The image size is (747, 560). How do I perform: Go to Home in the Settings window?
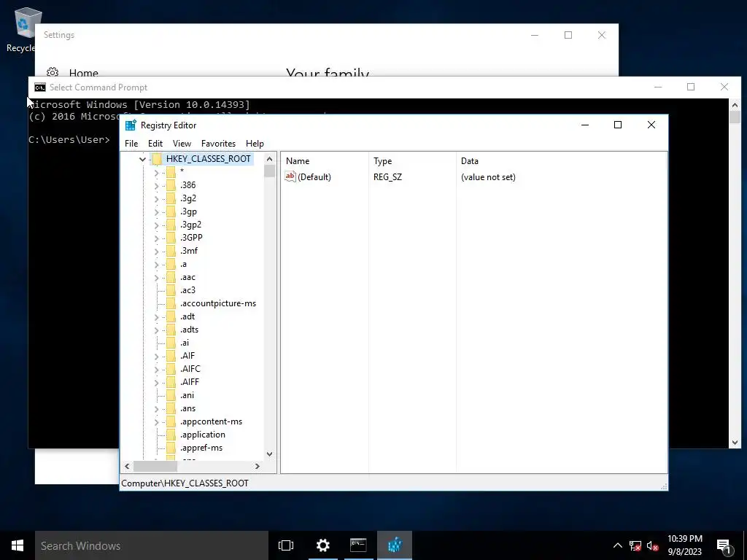83,73
